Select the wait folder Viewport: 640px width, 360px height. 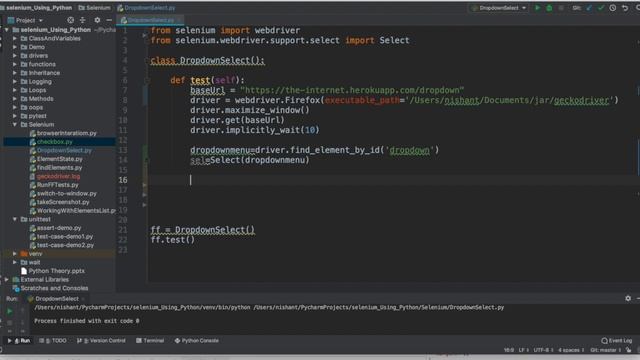[34, 262]
